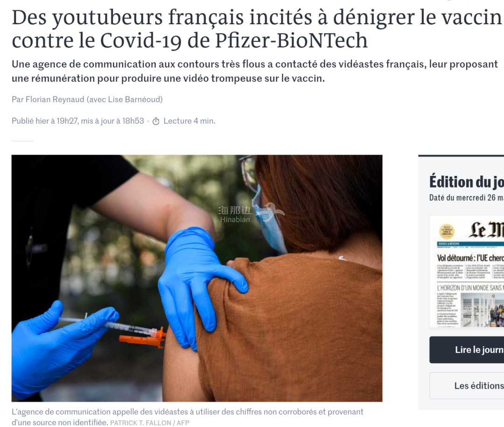Click the L'horizon d'un monde sans headline
504x427 pixels.
470,288
